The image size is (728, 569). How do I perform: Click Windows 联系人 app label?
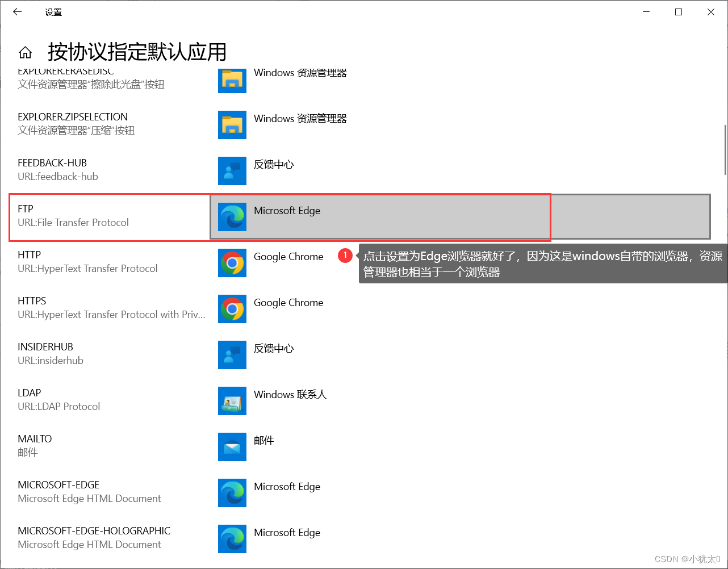point(290,395)
